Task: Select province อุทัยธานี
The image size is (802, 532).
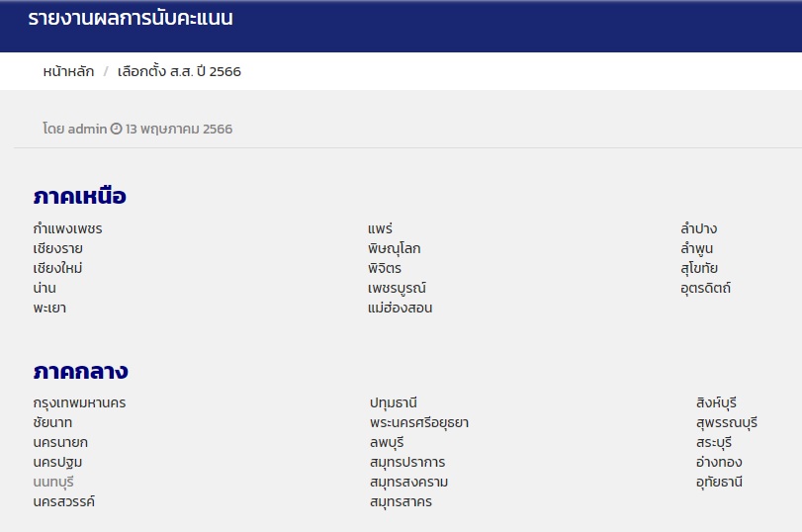Action: [719, 483]
